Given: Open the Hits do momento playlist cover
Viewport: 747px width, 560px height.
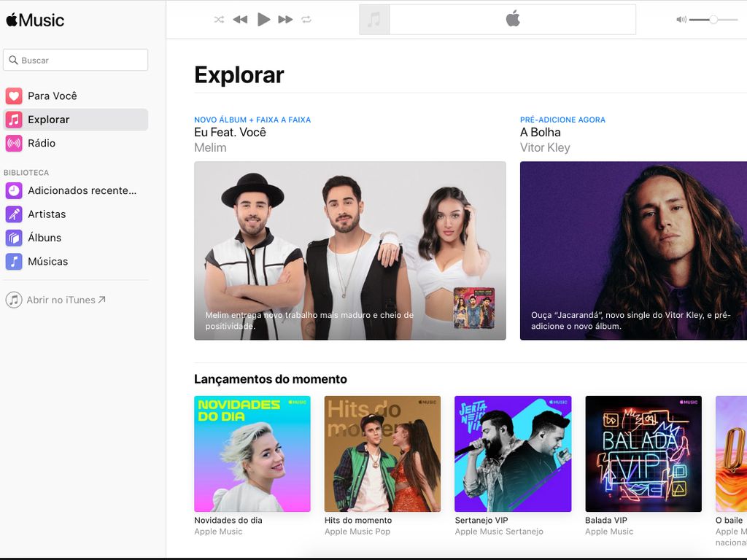Looking at the screenshot, I should (382, 454).
